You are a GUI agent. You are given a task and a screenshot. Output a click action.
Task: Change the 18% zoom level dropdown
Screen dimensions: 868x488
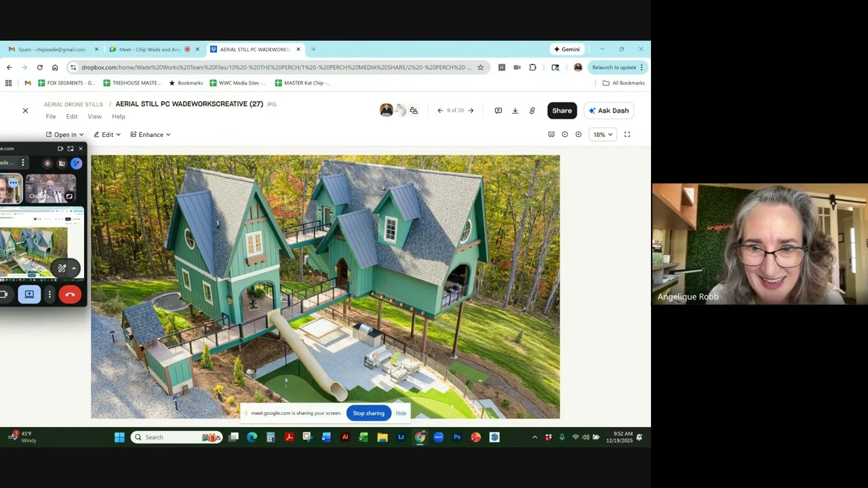(603, 134)
